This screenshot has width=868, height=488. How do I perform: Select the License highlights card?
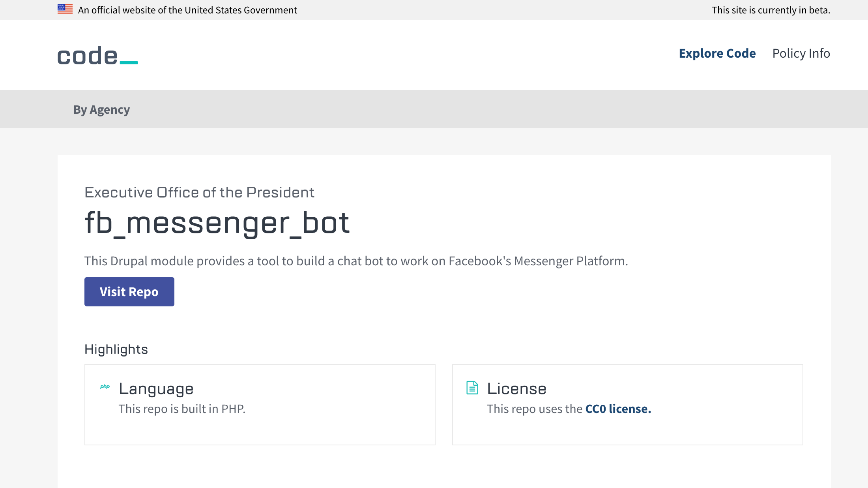pyautogui.click(x=628, y=404)
